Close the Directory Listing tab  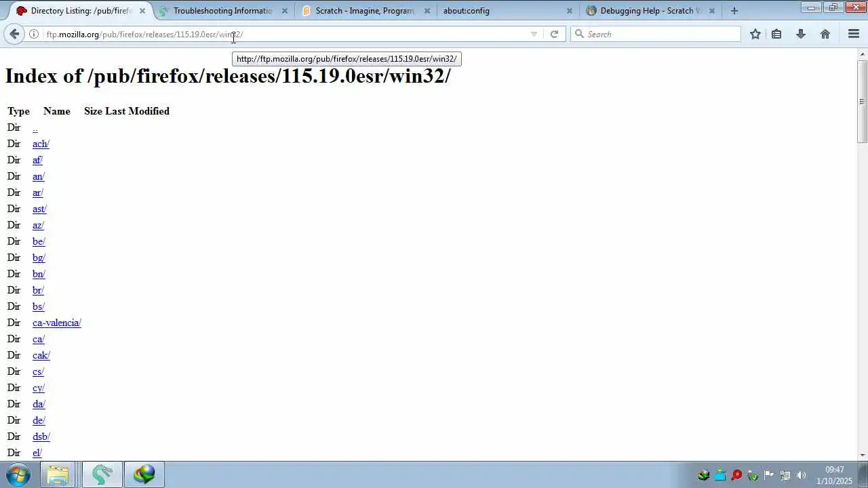[x=142, y=11]
